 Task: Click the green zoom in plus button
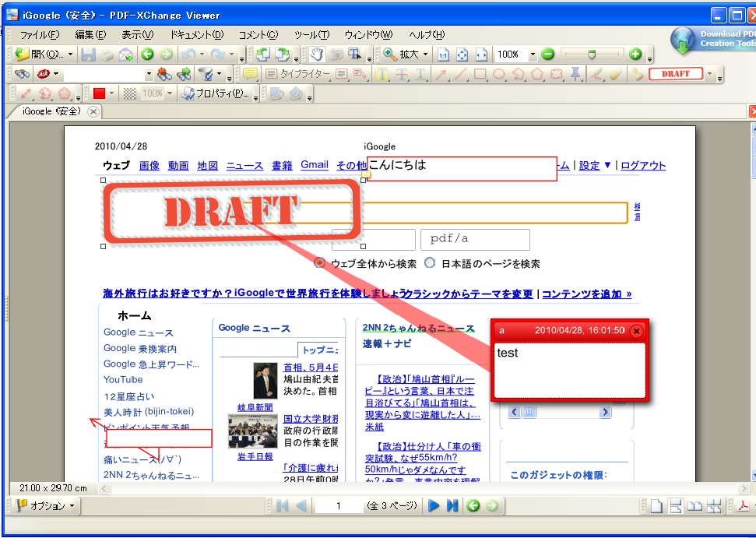click(635, 55)
